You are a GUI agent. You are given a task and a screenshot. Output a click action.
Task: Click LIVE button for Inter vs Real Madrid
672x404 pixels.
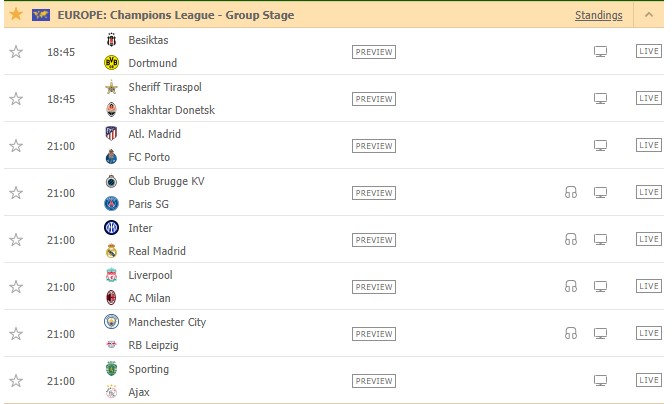pyautogui.click(x=649, y=239)
